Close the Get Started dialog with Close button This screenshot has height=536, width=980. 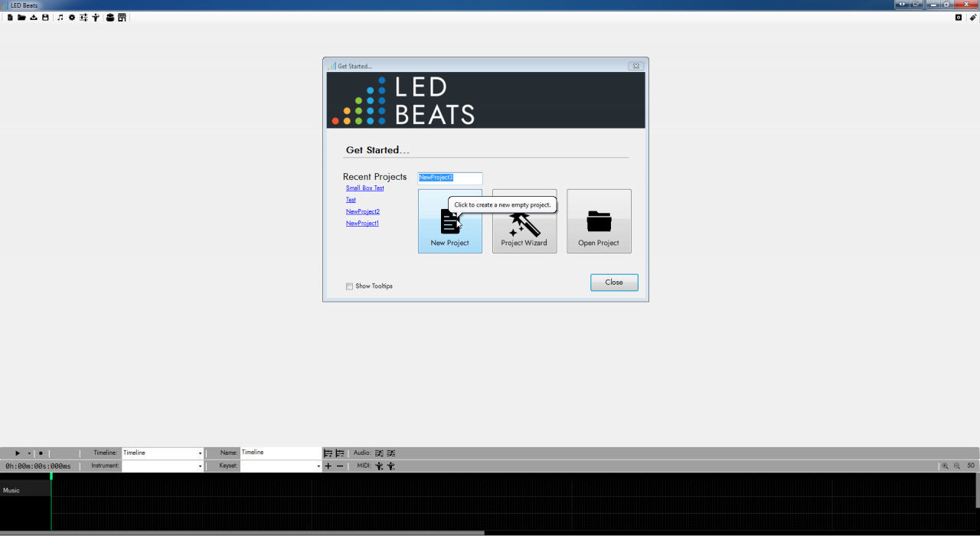coord(614,283)
